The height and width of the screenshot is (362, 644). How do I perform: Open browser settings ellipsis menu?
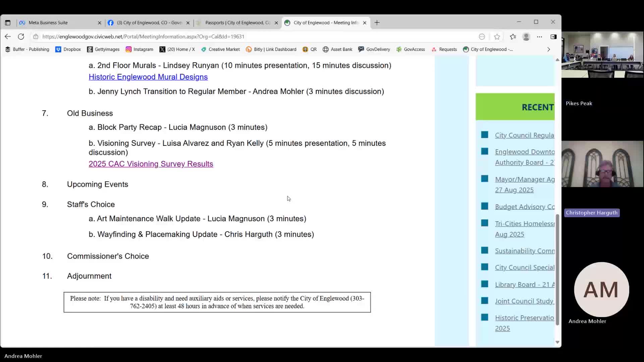[539, 37]
